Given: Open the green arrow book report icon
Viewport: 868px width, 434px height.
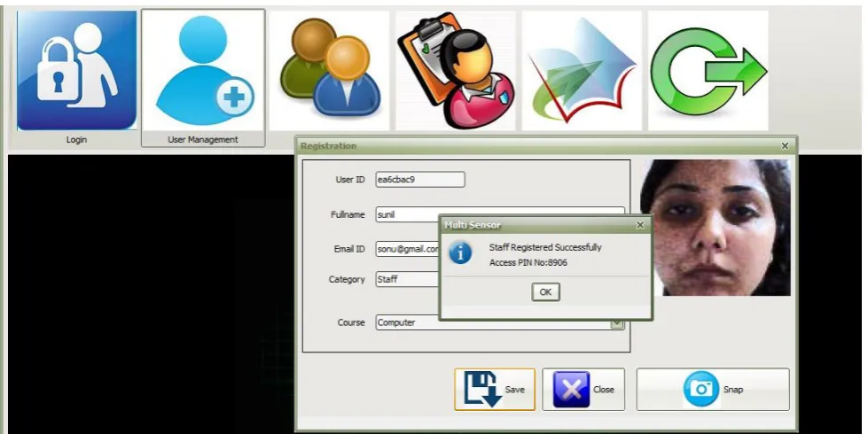Looking at the screenshot, I should point(582,71).
